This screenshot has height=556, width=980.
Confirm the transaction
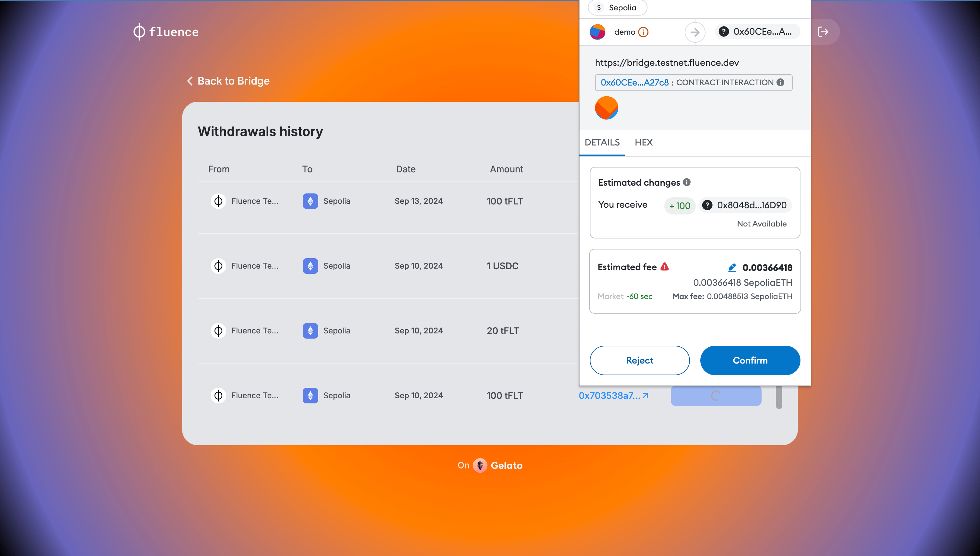(x=750, y=360)
